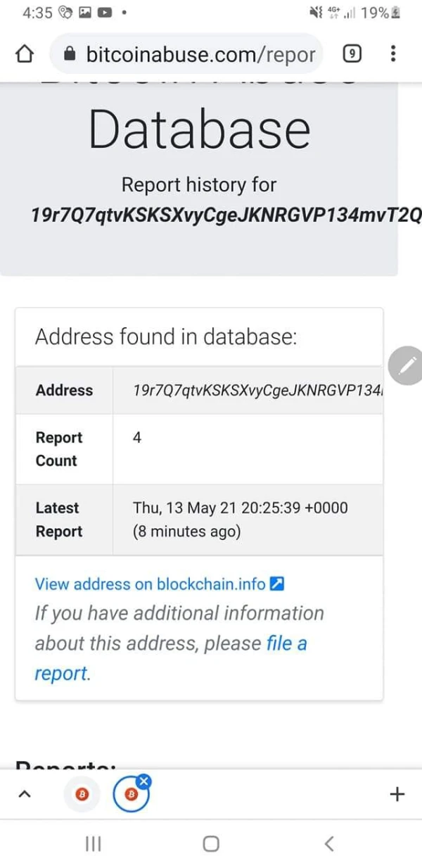Viewport: 422px width, 868px height.
Task: Open 'View address on blockchain.info' link
Action: coord(150,584)
